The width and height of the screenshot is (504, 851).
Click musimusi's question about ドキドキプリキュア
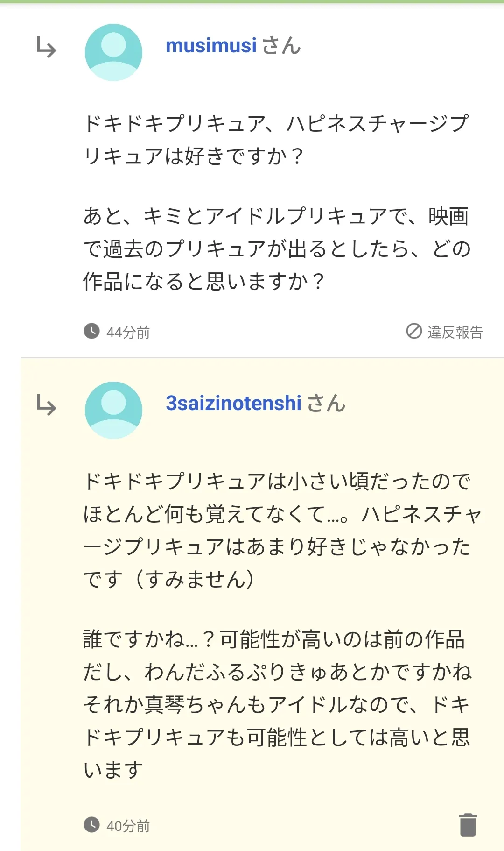coord(276,139)
